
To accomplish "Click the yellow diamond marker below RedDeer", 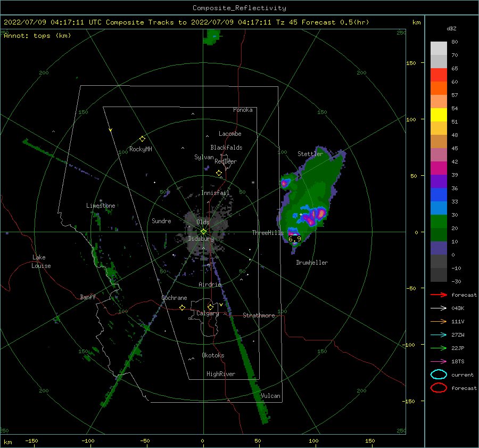I will tap(219, 173).
